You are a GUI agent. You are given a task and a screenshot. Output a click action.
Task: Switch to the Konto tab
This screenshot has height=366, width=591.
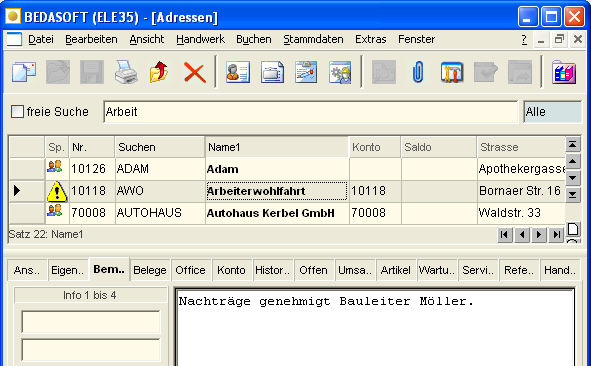[x=231, y=270]
